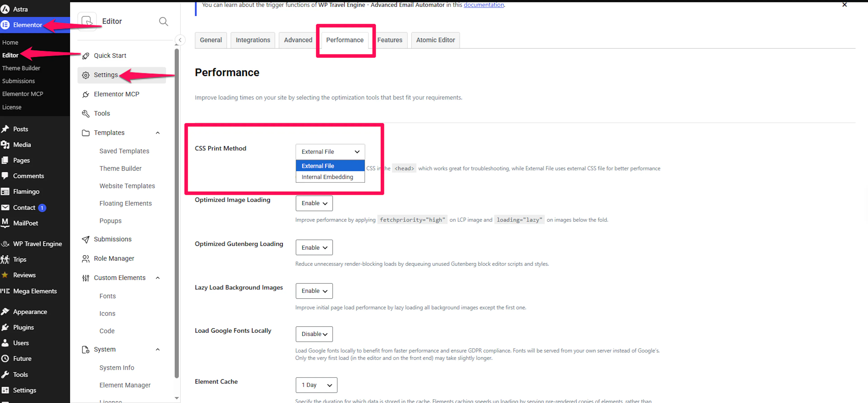Open the Element Cache duration dropdown

tap(316, 385)
